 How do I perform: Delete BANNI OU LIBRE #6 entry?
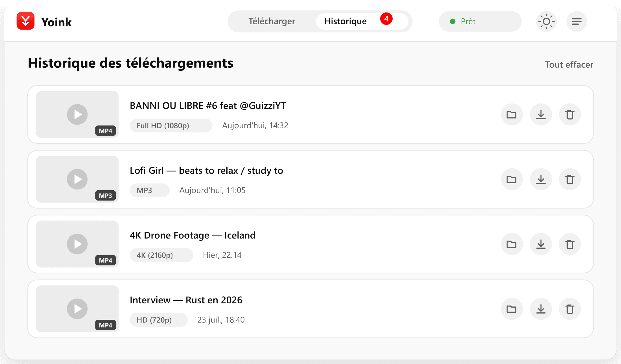570,114
